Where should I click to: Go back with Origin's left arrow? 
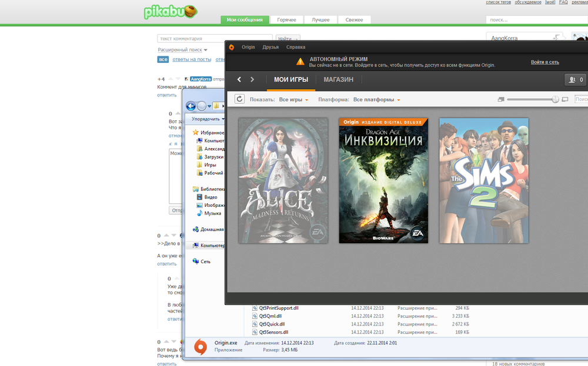pyautogui.click(x=239, y=79)
